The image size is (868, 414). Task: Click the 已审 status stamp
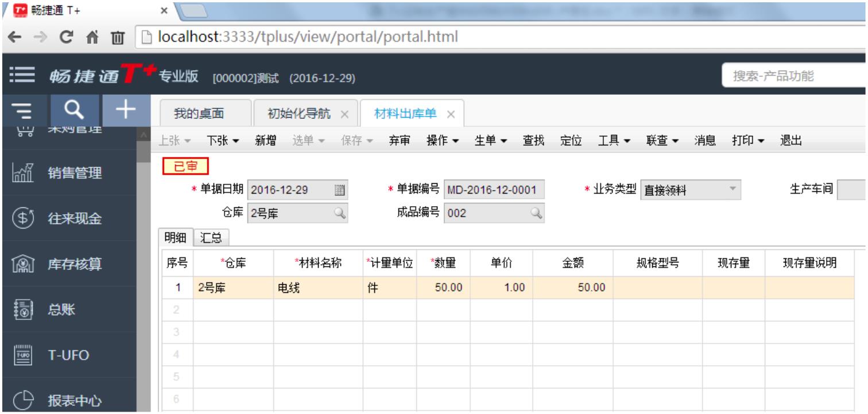coord(185,167)
